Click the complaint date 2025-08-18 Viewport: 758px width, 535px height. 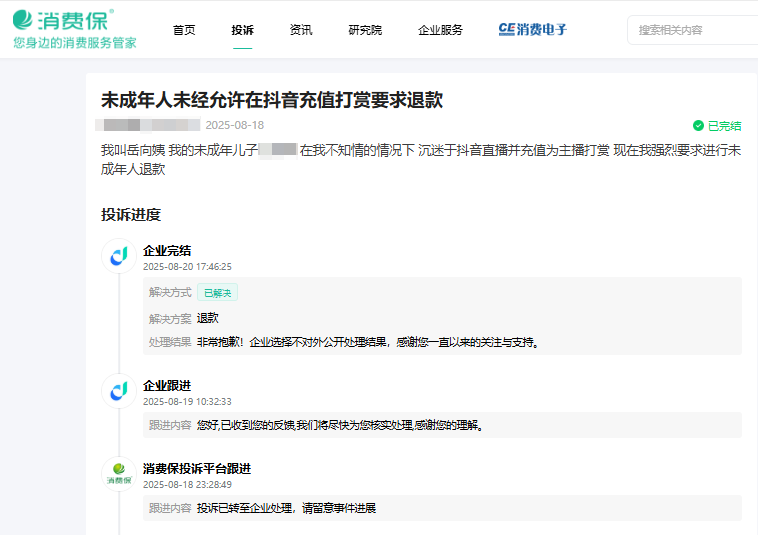[234, 125]
